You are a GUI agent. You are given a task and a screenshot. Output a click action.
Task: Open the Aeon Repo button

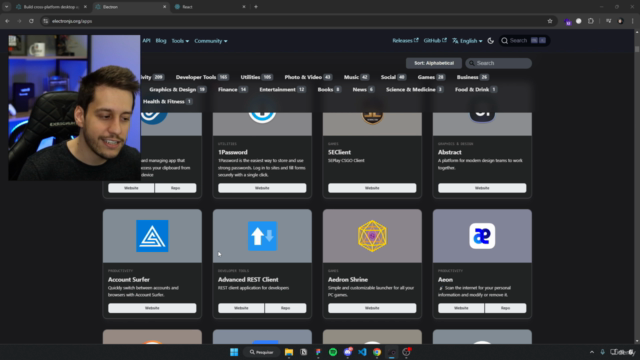tap(505, 308)
